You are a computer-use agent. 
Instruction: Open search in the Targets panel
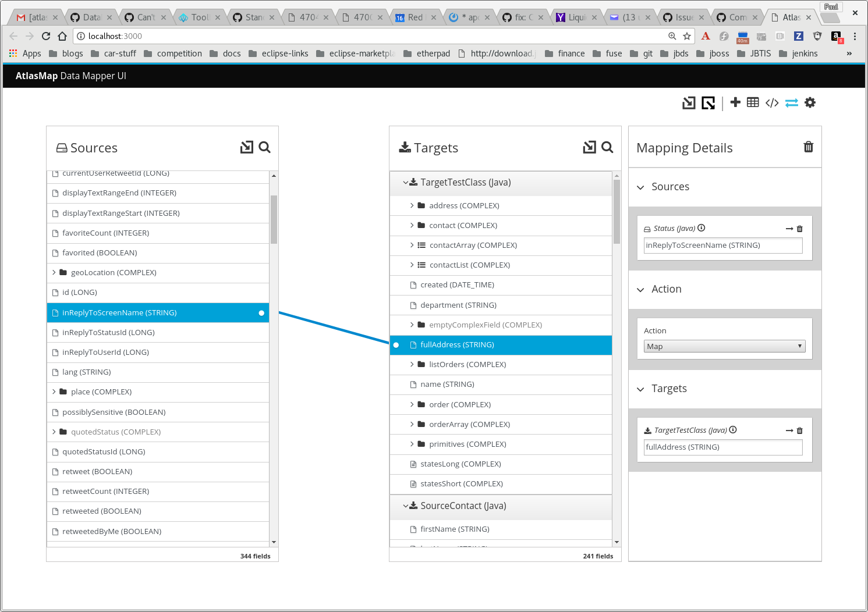pyautogui.click(x=607, y=147)
